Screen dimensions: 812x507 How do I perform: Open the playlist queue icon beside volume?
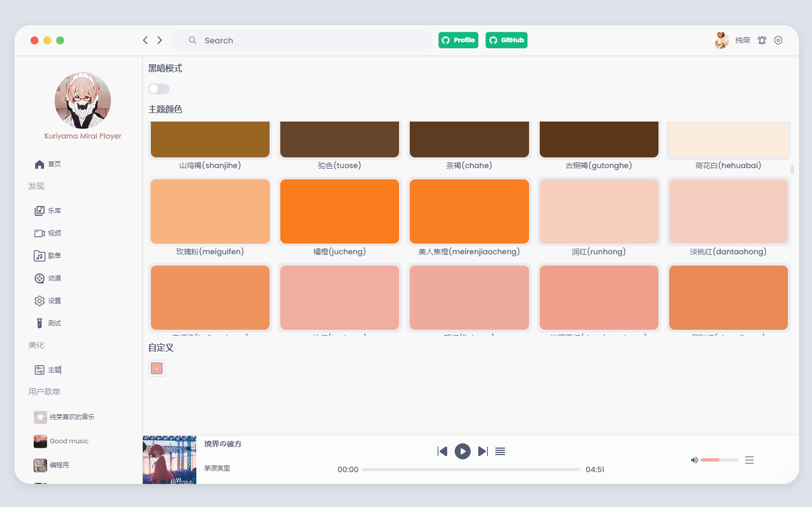point(749,460)
